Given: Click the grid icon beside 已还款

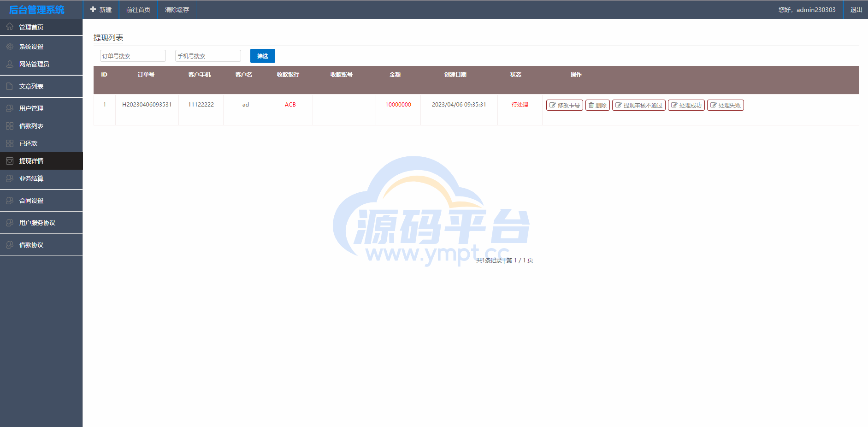Looking at the screenshot, I should (10, 143).
